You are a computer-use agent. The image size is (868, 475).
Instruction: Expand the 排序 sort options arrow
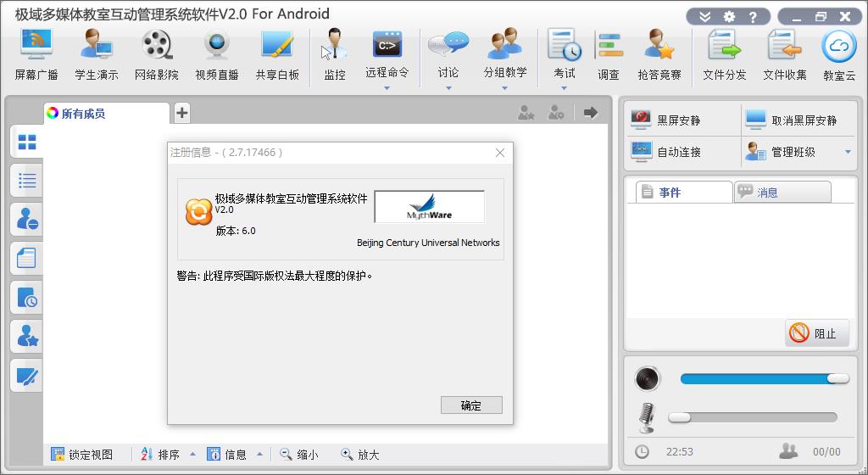pos(192,455)
